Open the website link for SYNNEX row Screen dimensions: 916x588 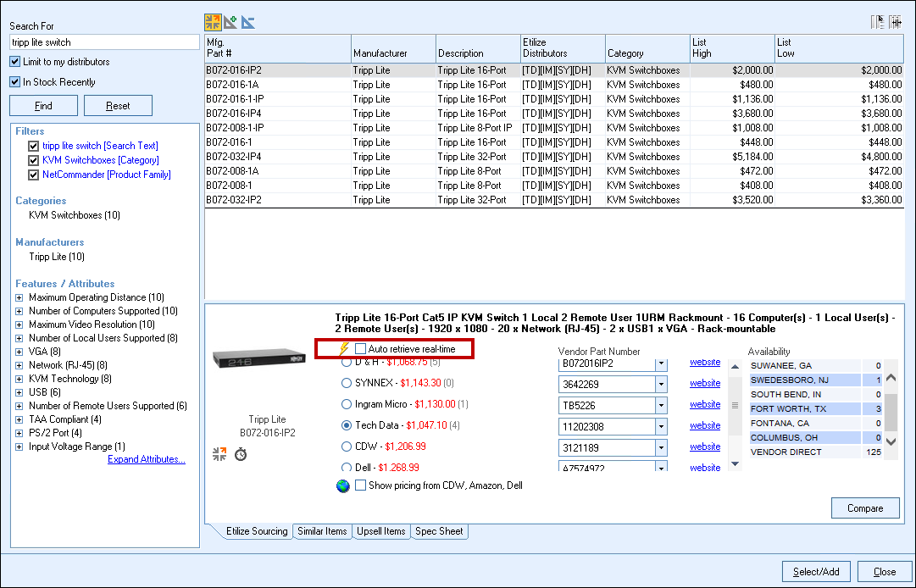(705, 383)
